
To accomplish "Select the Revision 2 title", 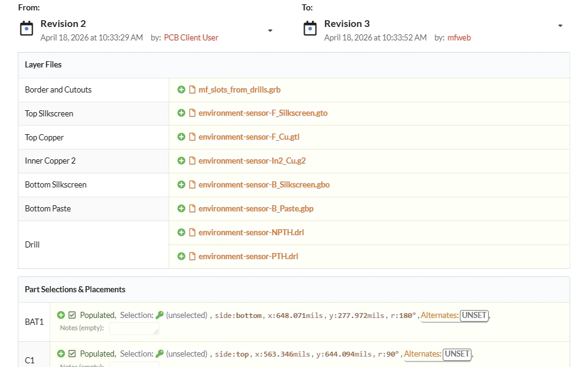I will (x=63, y=24).
